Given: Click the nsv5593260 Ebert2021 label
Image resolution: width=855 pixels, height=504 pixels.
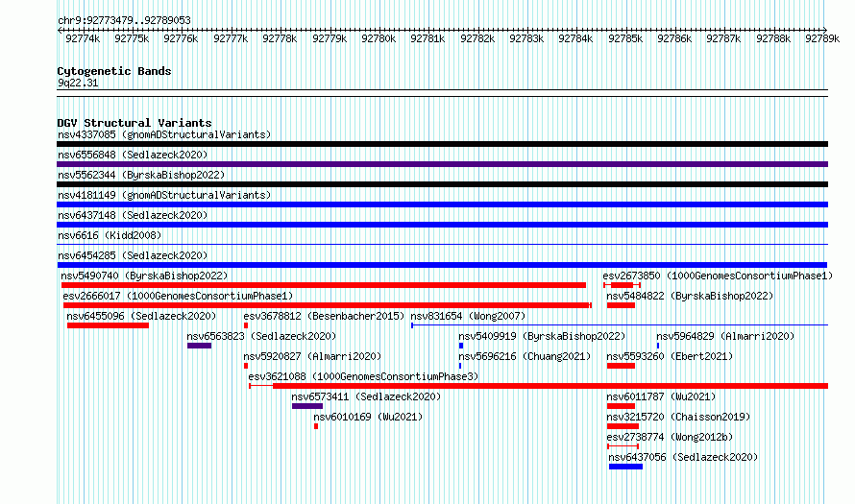Looking at the screenshot, I should click(x=670, y=356).
